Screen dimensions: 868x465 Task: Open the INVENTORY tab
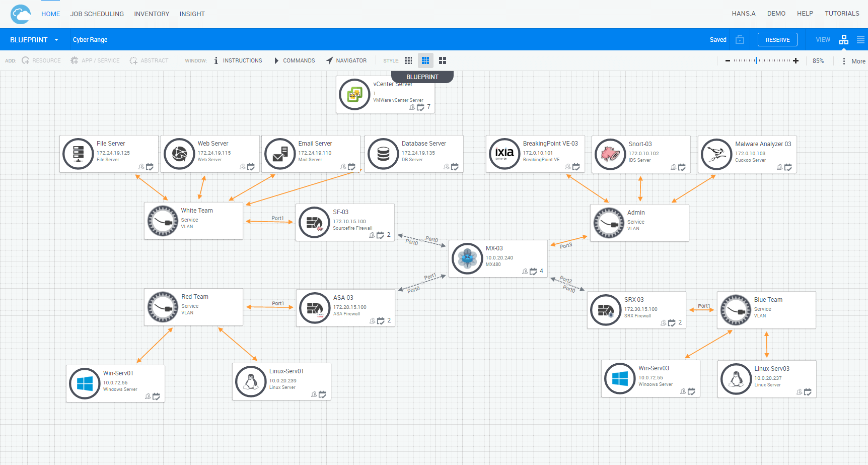click(x=152, y=14)
